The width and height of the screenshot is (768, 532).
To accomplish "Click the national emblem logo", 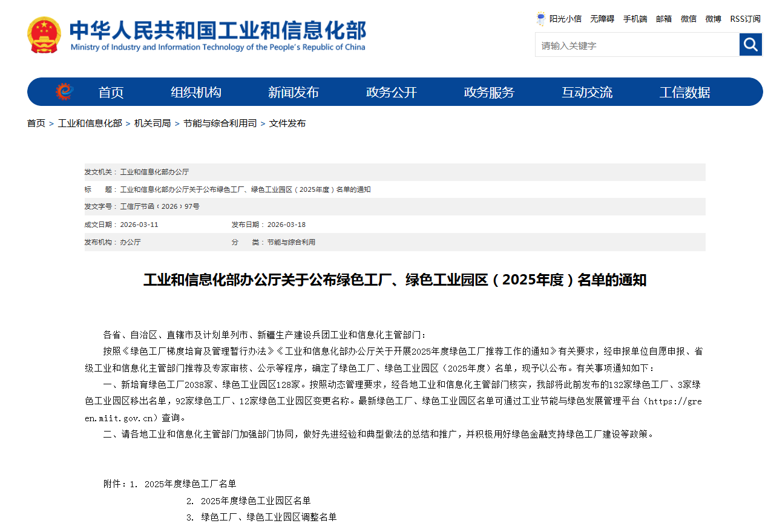I will pos(44,35).
